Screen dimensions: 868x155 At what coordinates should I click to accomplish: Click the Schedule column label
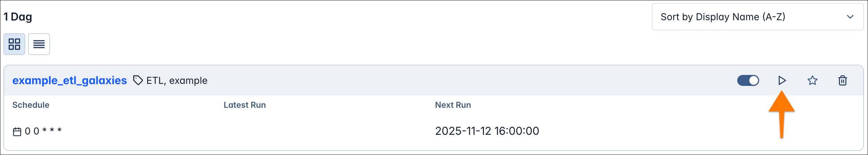tap(31, 105)
